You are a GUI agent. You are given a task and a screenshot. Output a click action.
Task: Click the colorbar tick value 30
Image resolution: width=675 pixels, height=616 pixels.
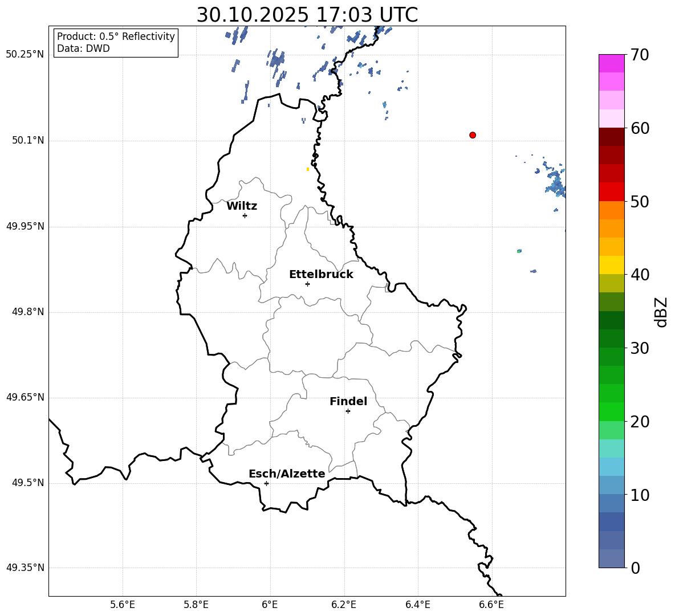640,348
